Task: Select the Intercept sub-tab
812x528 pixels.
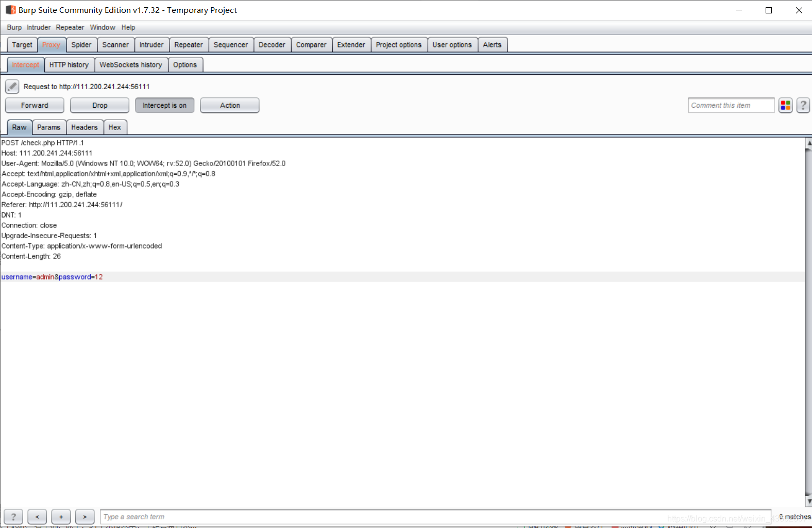Action: click(x=26, y=65)
